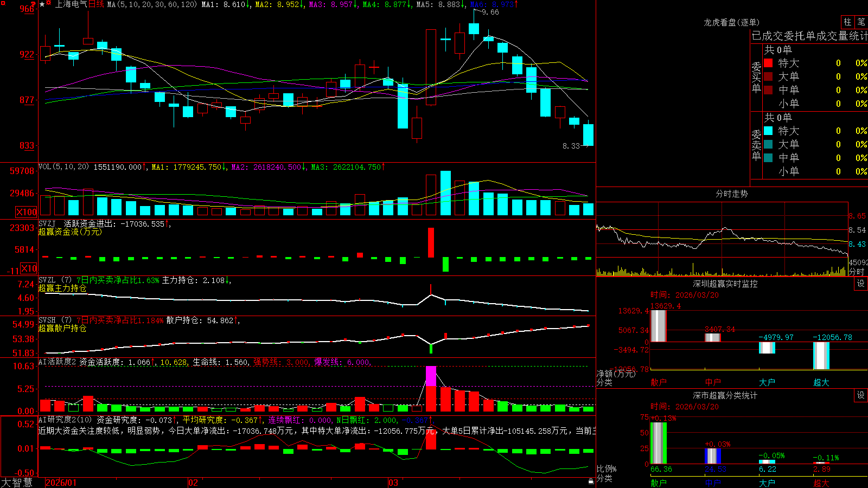Screen dimensions: 868x488
Task: Click the 966 price axis label
Action: click(x=27, y=9)
